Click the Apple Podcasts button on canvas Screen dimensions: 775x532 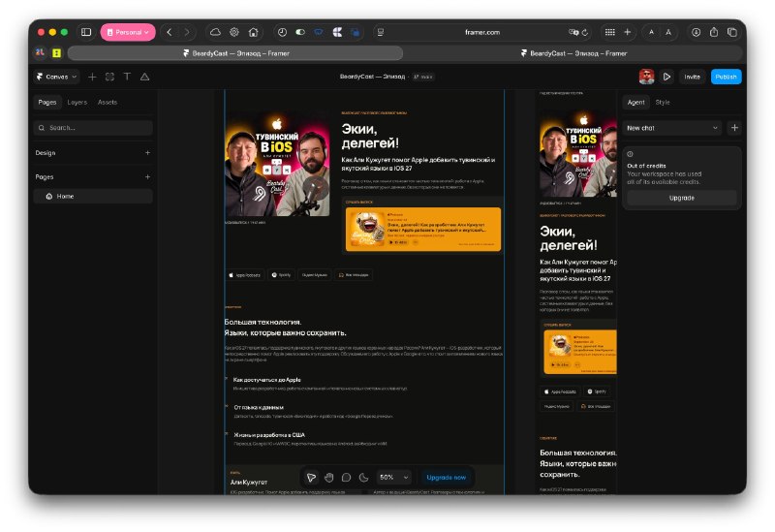point(245,275)
